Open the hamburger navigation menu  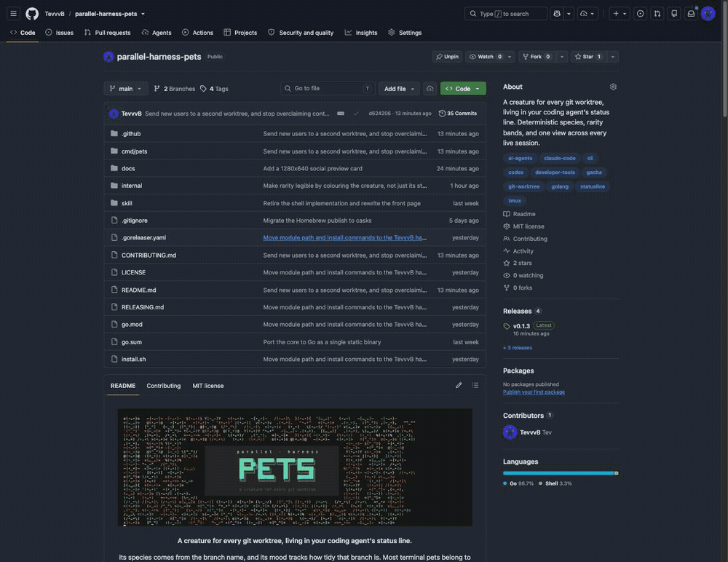pos(13,14)
